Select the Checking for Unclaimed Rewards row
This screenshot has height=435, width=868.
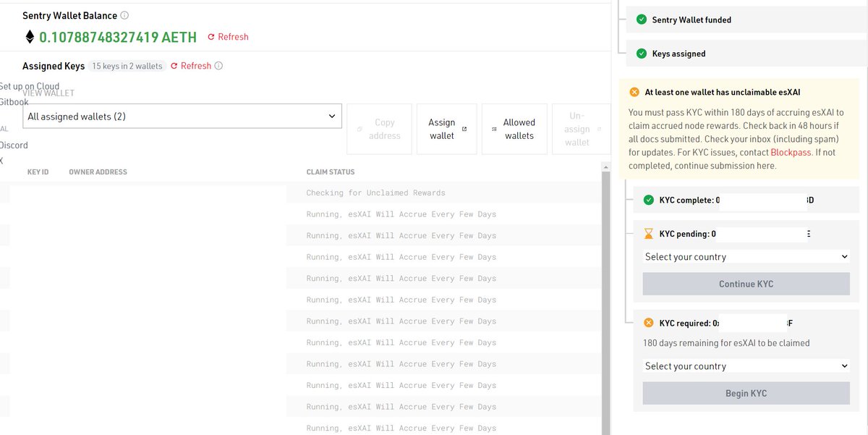[x=300, y=193]
